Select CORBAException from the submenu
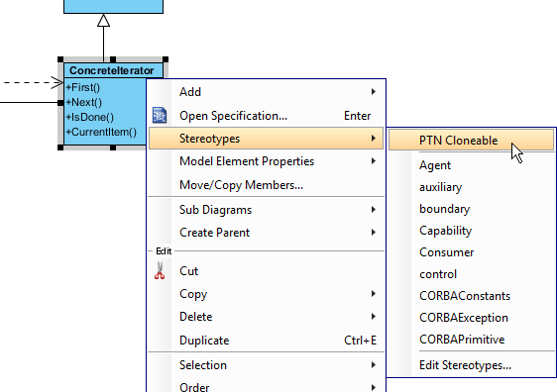The width and height of the screenshot is (557, 392). (x=471, y=318)
